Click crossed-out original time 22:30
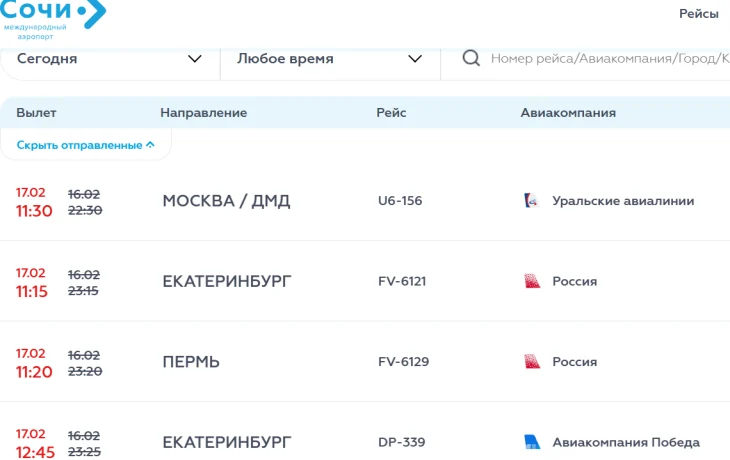 click(85, 210)
